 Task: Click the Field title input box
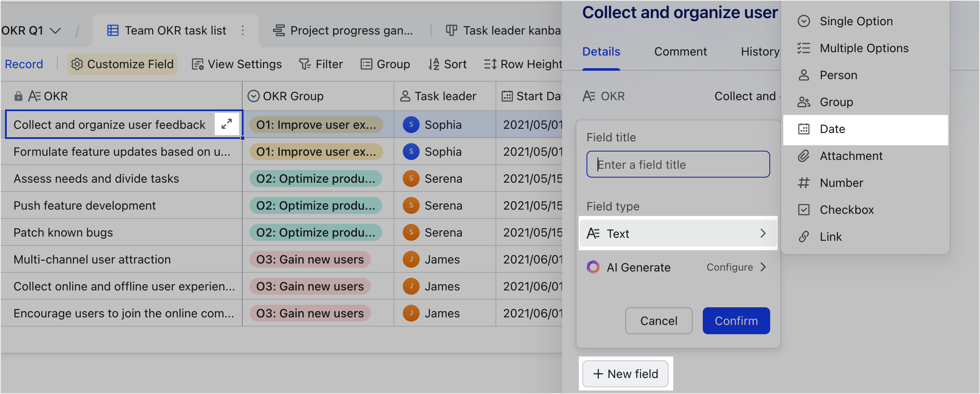coord(678,164)
